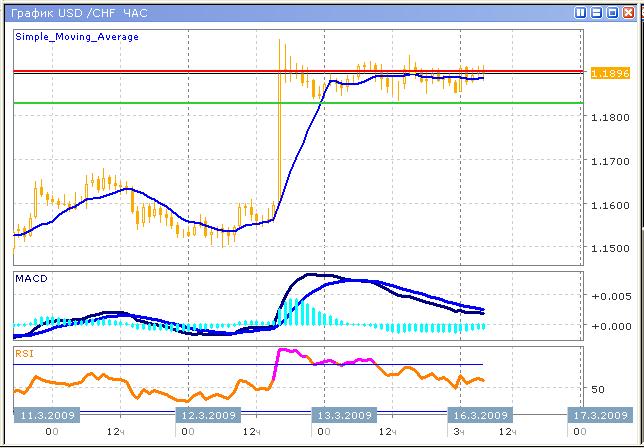Click the vertical split icon in title bar
The height and width of the screenshot is (448, 644).
(x=582, y=13)
